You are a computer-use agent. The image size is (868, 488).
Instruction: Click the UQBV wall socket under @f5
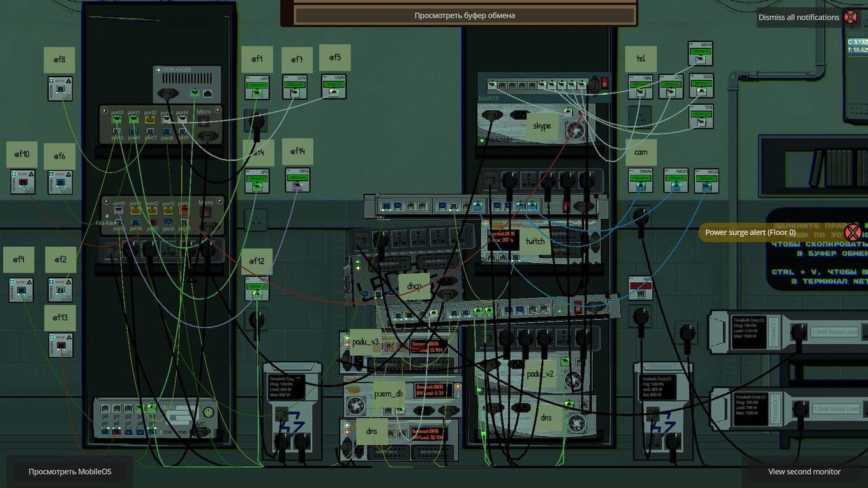pos(333,87)
